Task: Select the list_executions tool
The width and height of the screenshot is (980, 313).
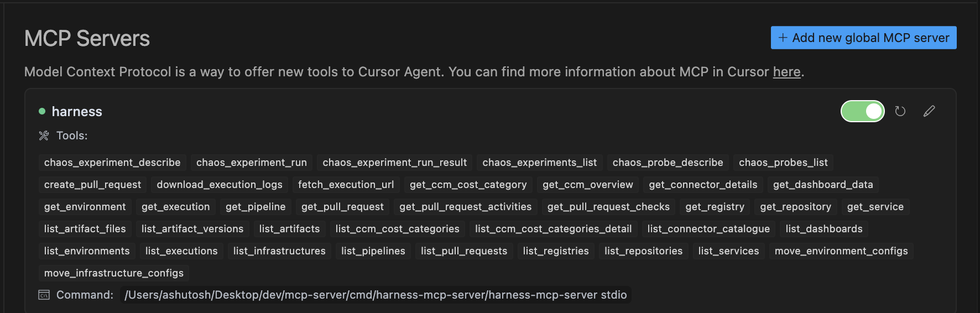Action: pos(181,251)
